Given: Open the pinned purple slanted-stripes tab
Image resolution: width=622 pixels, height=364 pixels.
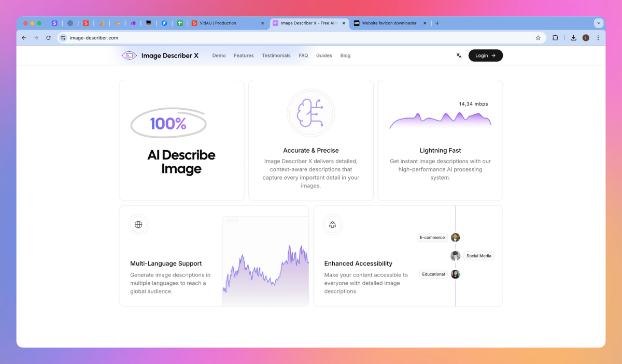Looking at the screenshot, I should [133, 23].
